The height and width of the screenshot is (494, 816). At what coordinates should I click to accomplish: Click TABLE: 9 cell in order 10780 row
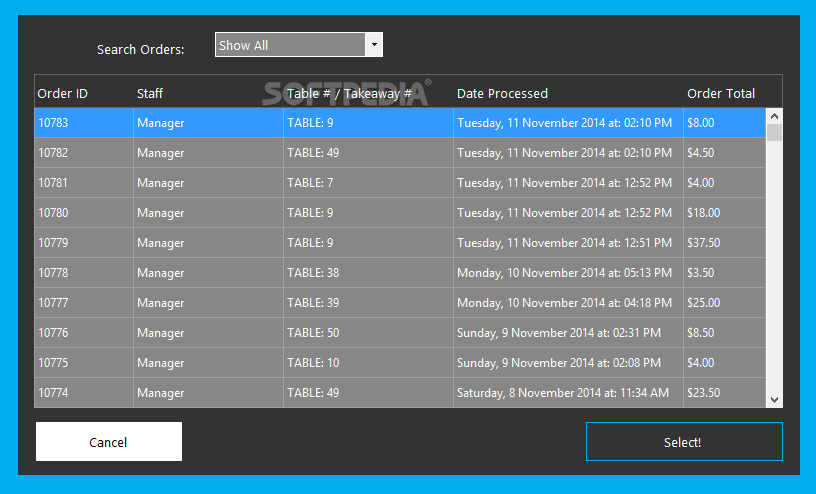(x=368, y=212)
